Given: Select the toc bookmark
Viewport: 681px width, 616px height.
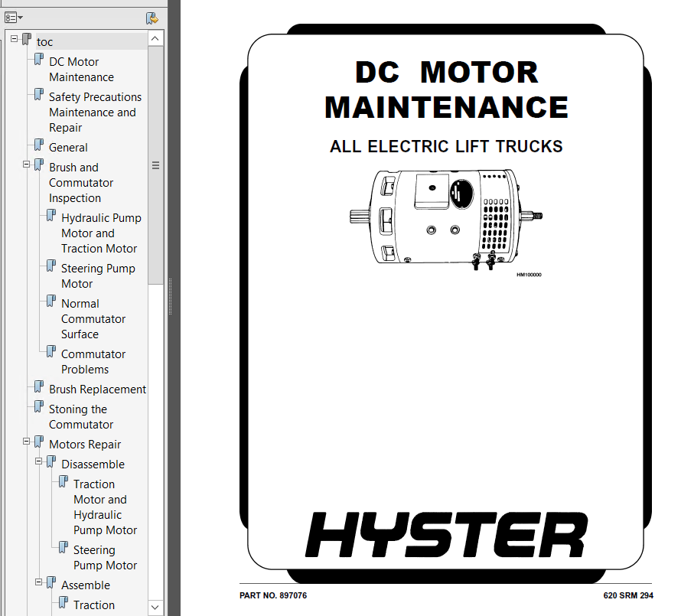Looking at the screenshot, I should coord(44,42).
